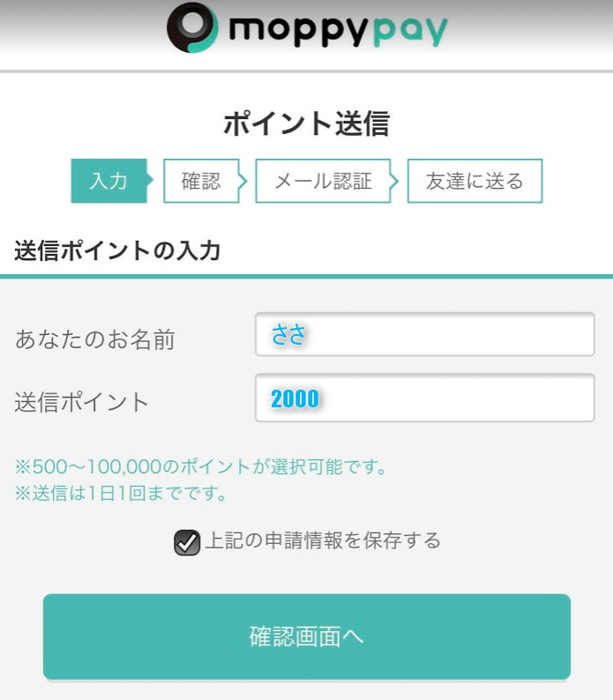Click the entered value 2000
The image size is (613, 700).
coord(295,399)
